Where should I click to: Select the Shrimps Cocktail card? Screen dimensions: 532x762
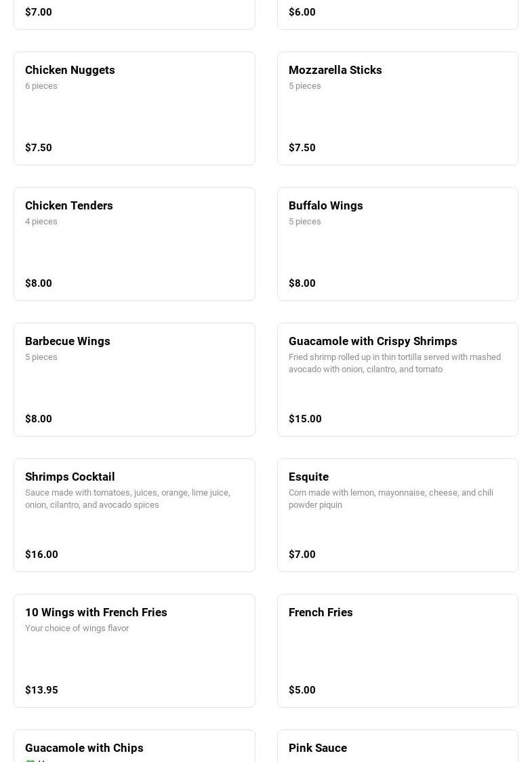pos(134,515)
